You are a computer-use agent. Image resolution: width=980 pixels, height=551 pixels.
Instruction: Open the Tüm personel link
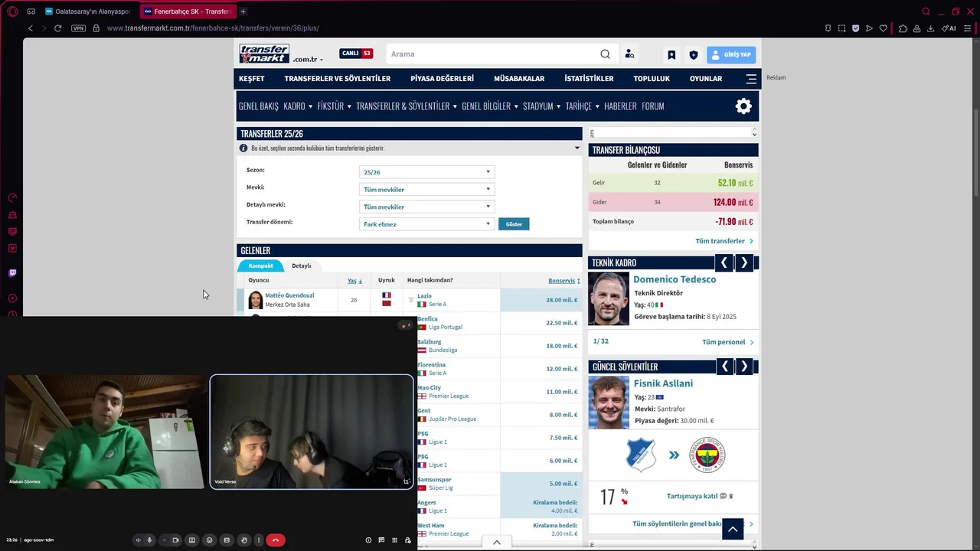click(724, 342)
